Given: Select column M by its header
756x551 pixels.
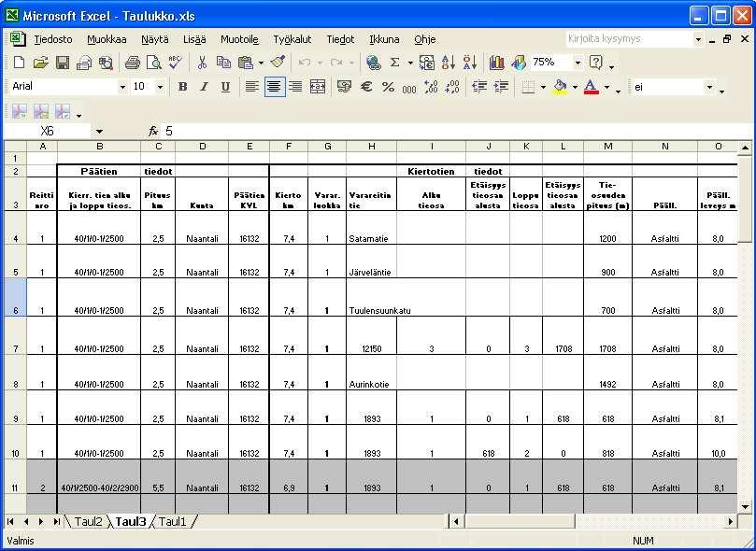Looking at the screenshot, I should (608, 147).
